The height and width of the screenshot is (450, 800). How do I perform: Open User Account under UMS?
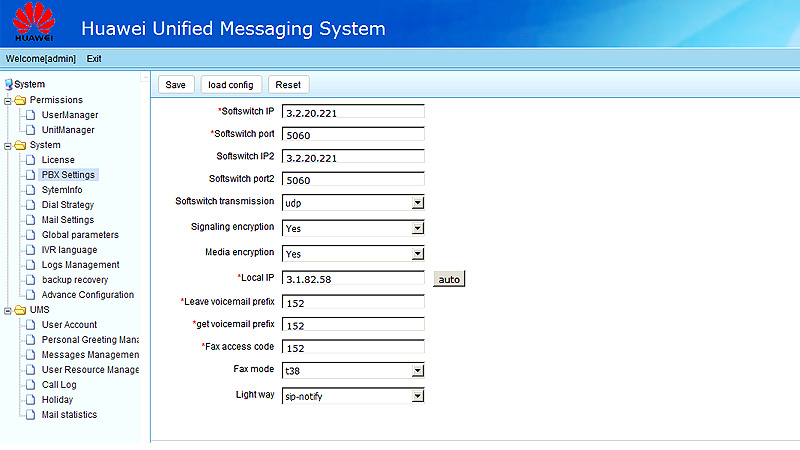[69, 325]
